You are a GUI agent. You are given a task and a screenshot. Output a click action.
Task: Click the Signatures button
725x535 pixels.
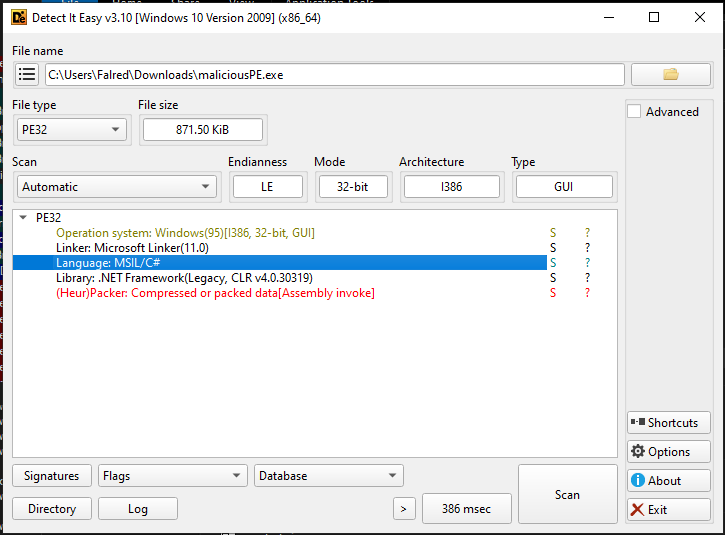tap(52, 476)
